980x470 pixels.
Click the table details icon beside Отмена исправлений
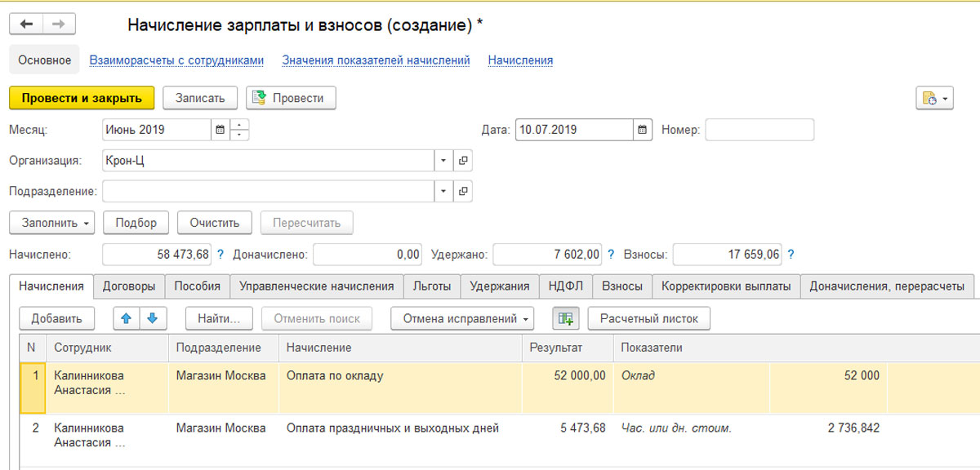[566, 318]
